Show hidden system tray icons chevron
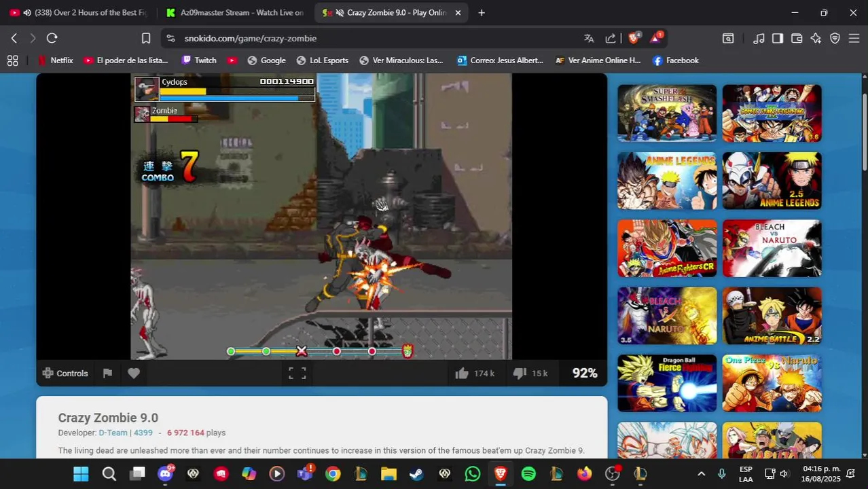868x489 pixels. [701, 473]
